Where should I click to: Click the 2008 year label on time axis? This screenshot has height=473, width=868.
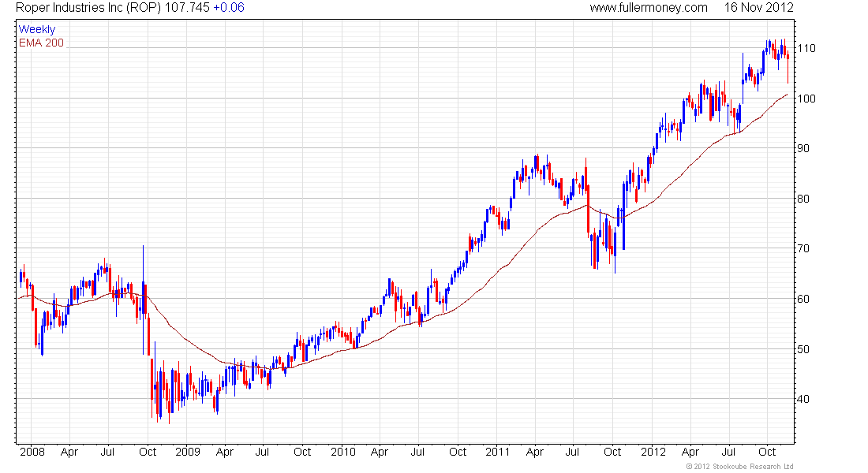pos(32,452)
